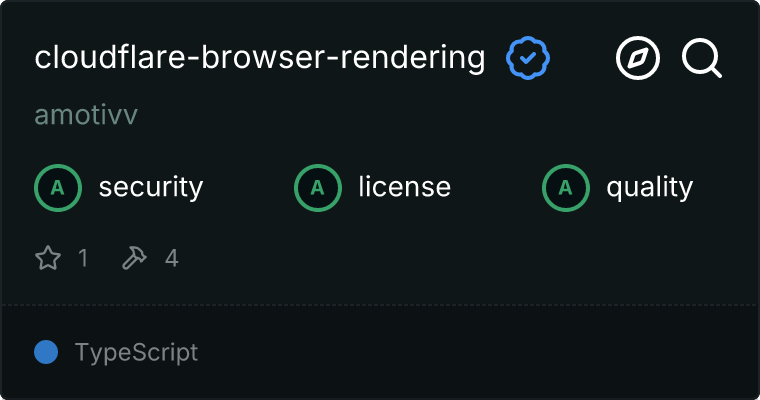Click the quality label text
760x400 pixels.
coord(649,188)
